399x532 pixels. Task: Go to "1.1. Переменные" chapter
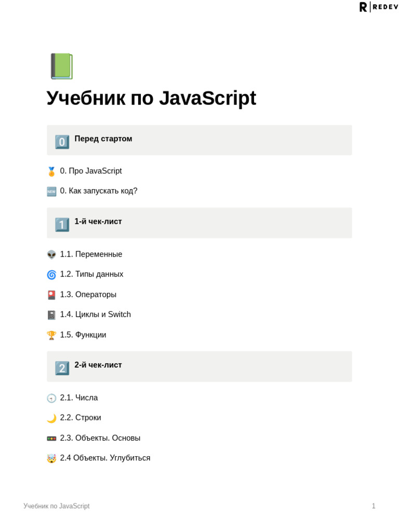click(x=91, y=254)
